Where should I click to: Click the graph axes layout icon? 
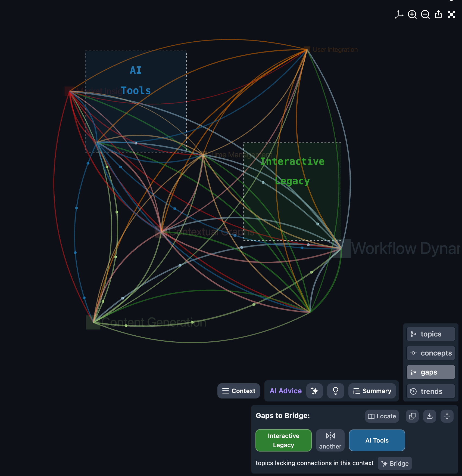pyautogui.click(x=399, y=14)
